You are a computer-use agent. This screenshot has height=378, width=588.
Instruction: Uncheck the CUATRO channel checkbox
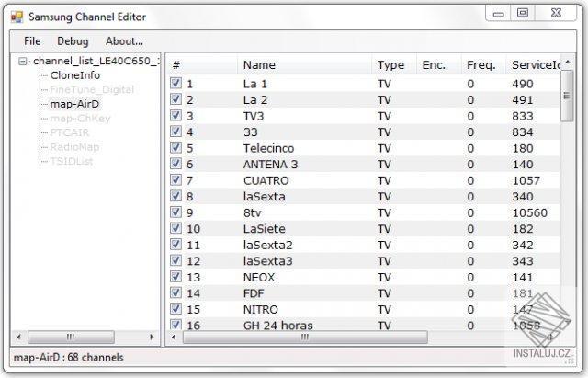click(175, 180)
